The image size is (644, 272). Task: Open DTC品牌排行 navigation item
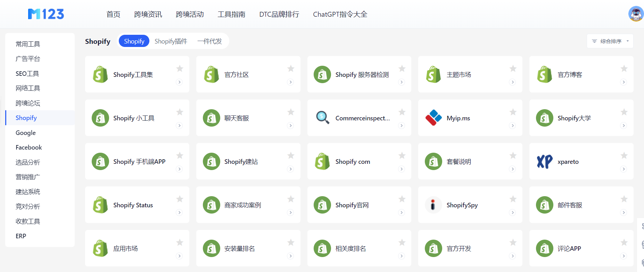pyautogui.click(x=279, y=14)
